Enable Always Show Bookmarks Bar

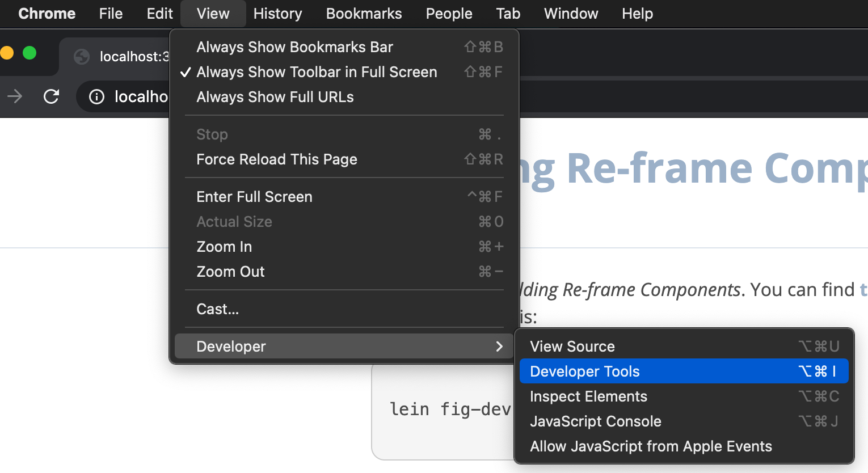pos(294,47)
